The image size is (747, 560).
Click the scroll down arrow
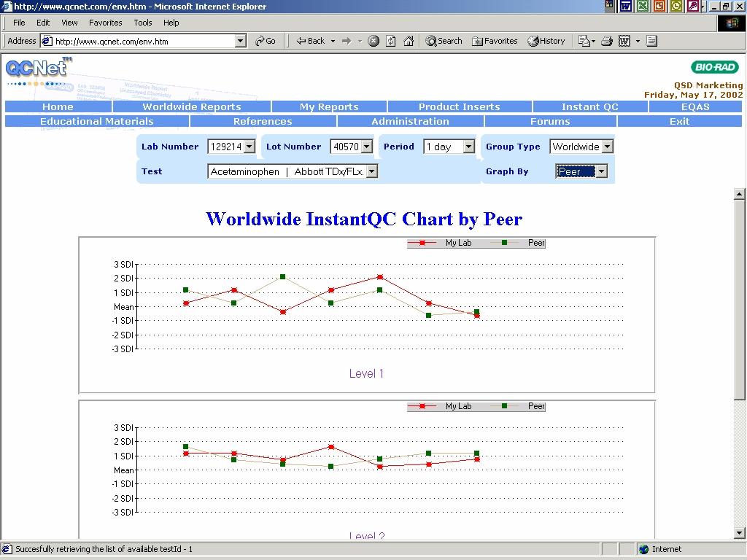pos(740,533)
